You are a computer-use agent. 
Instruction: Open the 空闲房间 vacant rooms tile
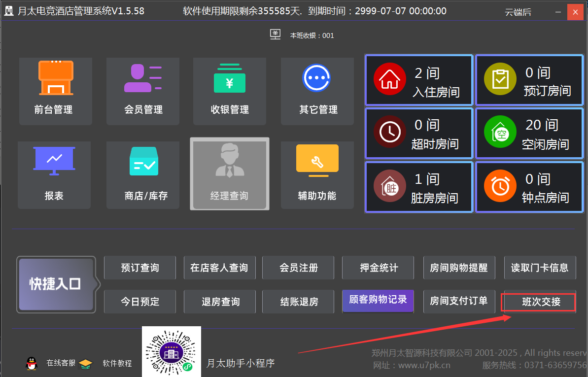[x=529, y=133]
